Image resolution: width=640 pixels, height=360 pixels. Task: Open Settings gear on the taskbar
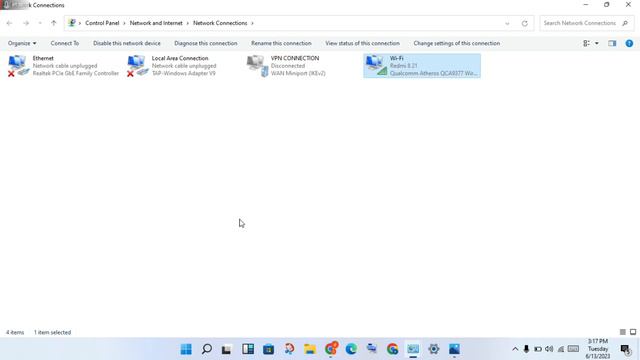(433, 349)
